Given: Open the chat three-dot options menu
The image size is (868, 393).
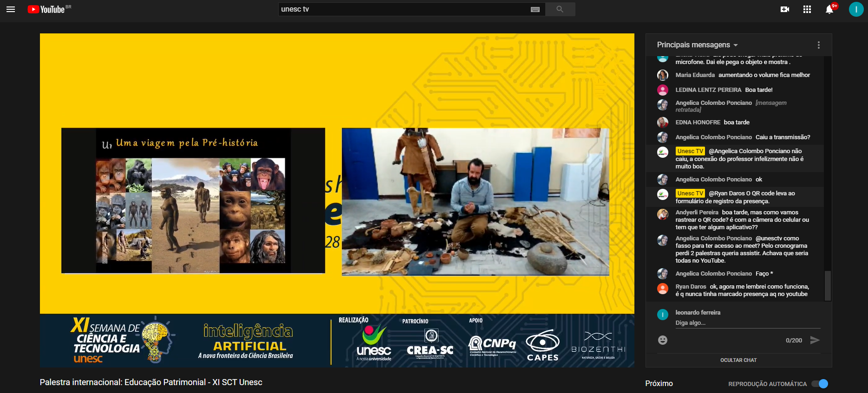Looking at the screenshot, I should pyautogui.click(x=818, y=45).
